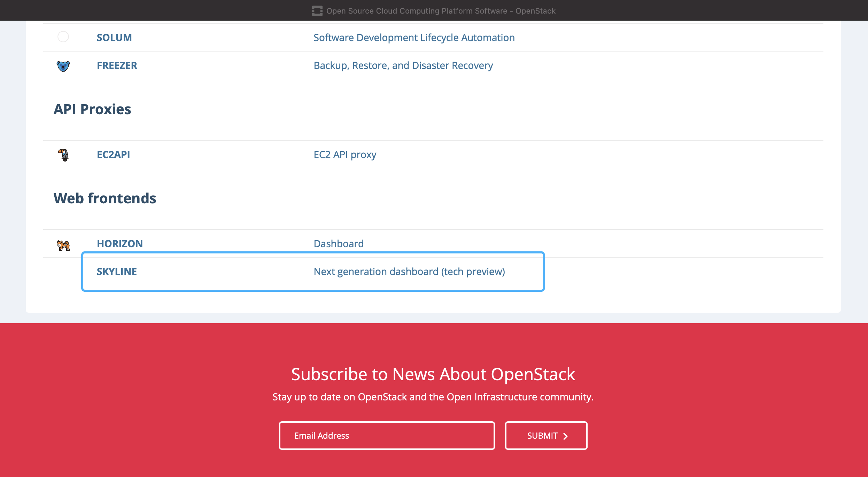
Task: Click the Backup, Restore, and Disaster Recovery link
Action: (x=403, y=65)
